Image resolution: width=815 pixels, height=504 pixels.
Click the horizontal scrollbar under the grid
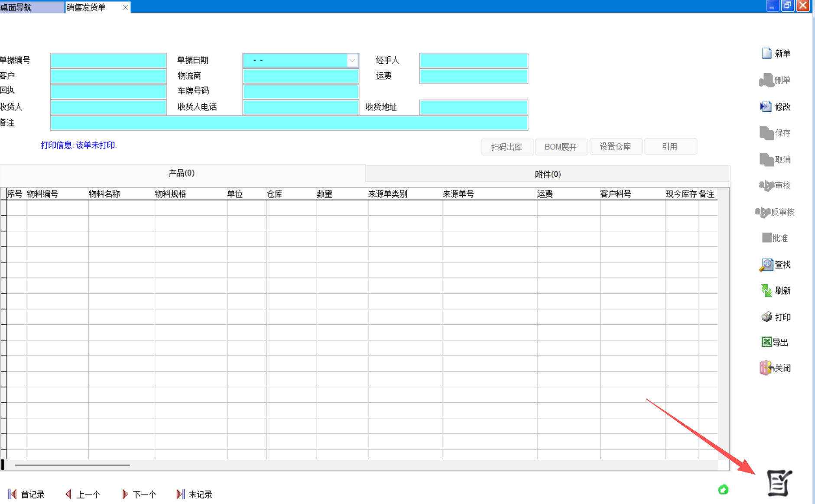(x=72, y=465)
